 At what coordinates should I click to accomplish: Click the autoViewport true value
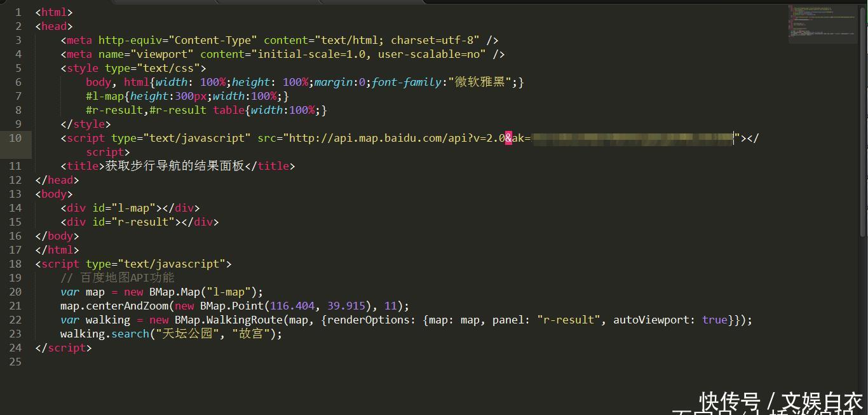tap(714, 320)
